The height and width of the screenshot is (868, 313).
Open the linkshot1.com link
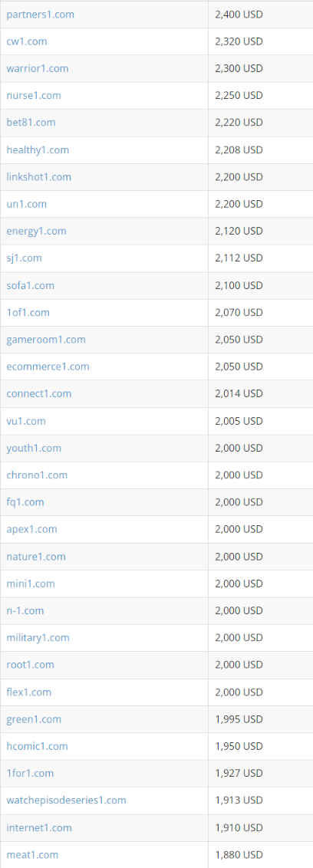coord(39,177)
